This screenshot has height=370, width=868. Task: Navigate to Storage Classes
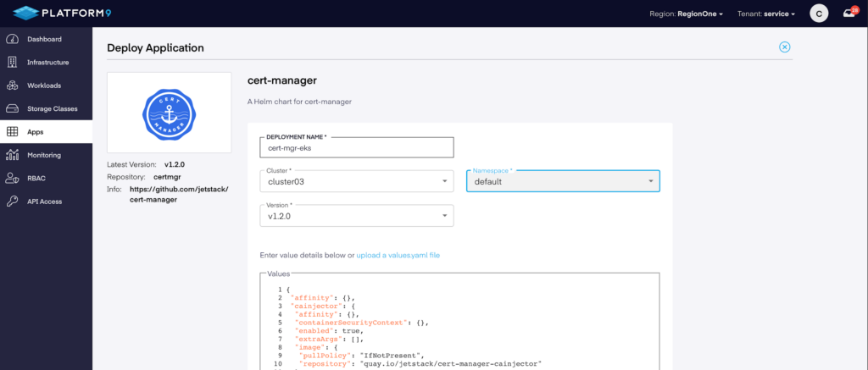pyautogui.click(x=46, y=109)
